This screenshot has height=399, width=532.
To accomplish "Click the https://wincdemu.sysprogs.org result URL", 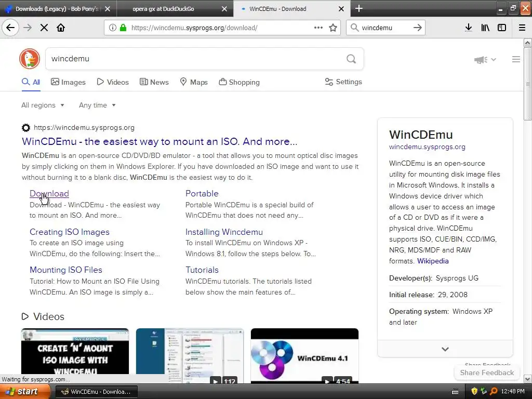I will (x=84, y=128).
